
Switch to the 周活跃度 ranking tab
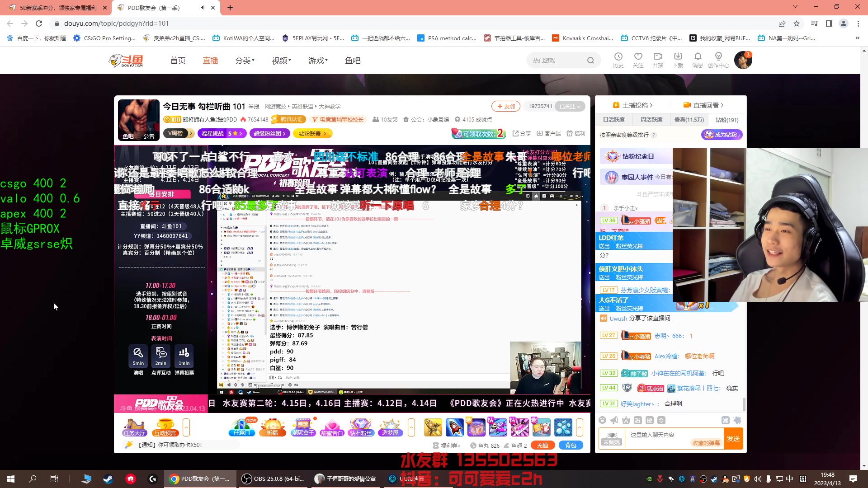coord(651,119)
